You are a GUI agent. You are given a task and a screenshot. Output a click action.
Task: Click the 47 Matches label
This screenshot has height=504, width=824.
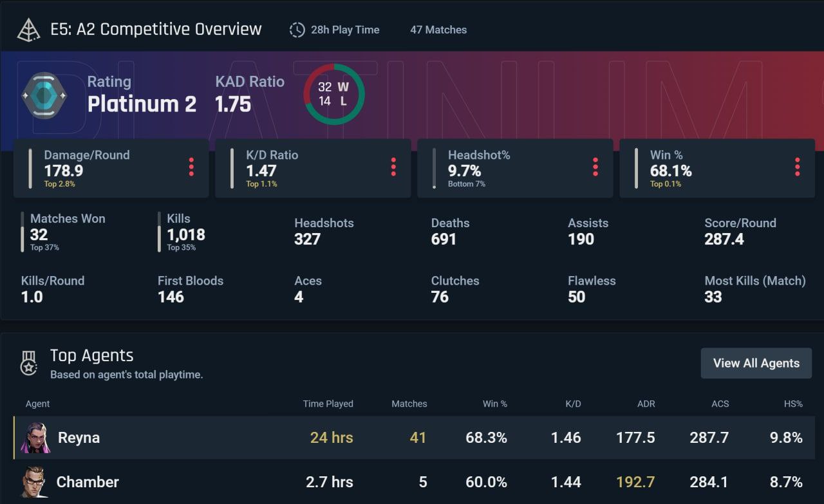[438, 30]
